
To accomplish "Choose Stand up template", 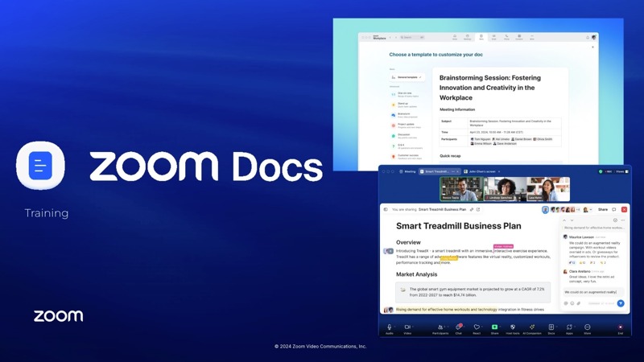I will tap(404, 105).
